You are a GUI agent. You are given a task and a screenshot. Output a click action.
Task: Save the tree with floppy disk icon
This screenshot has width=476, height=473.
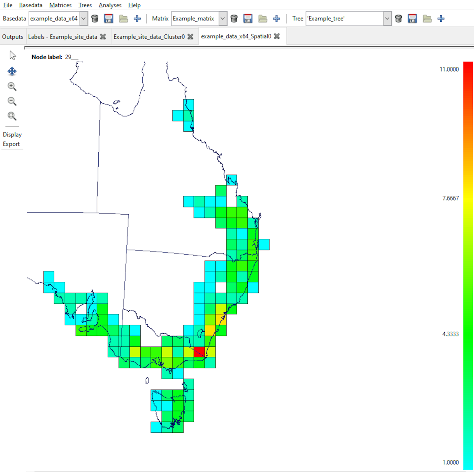tap(412, 19)
